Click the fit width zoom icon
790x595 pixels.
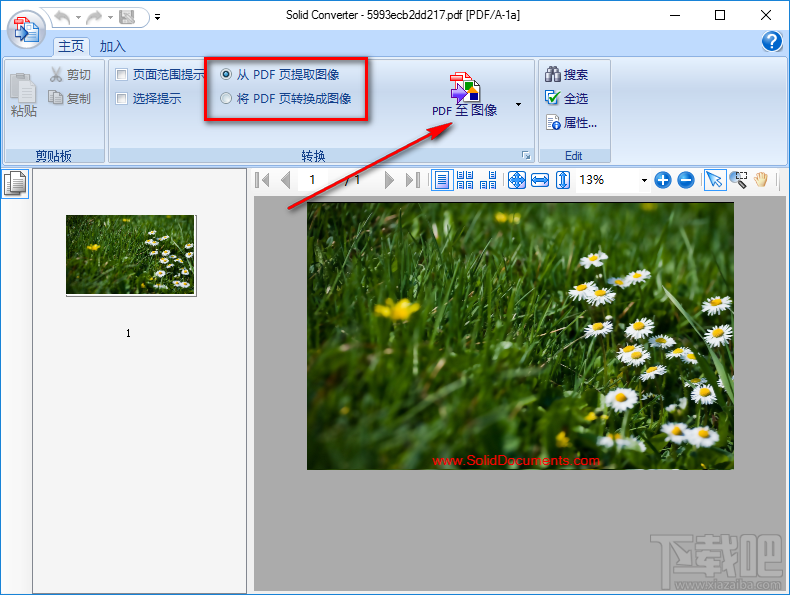pos(540,180)
